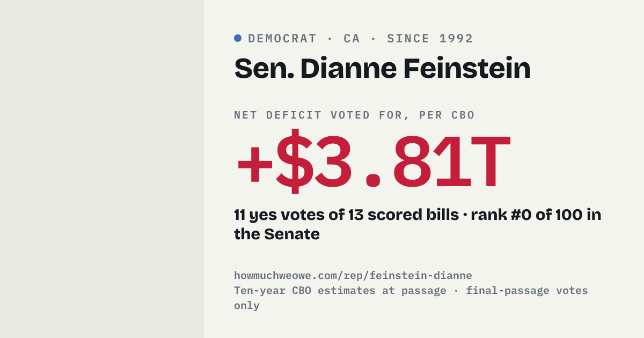Screen dimensions: 644x338
Task: Open the howmuchweowe.com/rep/feinstein-dianne link
Action: (353, 276)
